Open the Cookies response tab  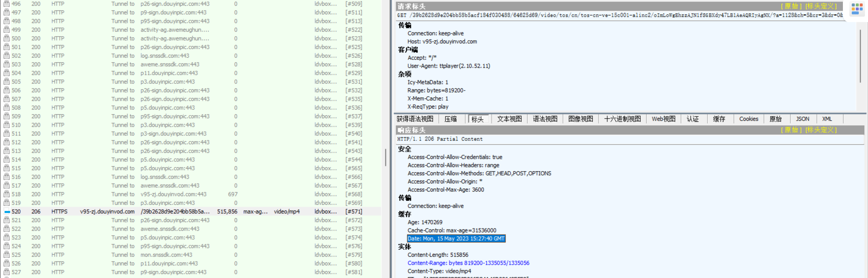[748, 119]
